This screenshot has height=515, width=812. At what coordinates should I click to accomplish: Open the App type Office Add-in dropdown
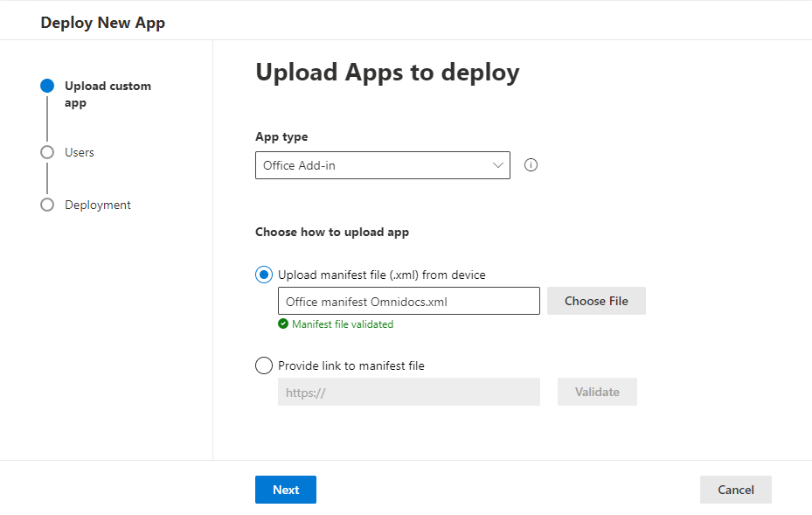382,165
